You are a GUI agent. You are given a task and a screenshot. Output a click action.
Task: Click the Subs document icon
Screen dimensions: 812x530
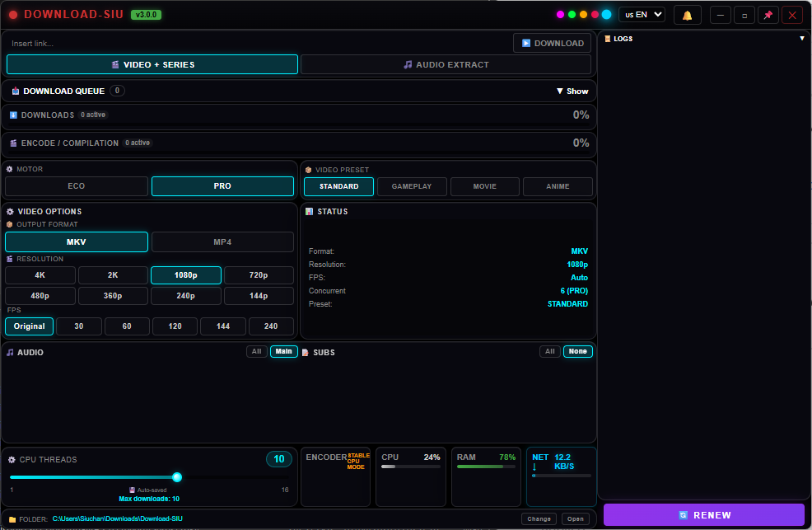(306, 352)
